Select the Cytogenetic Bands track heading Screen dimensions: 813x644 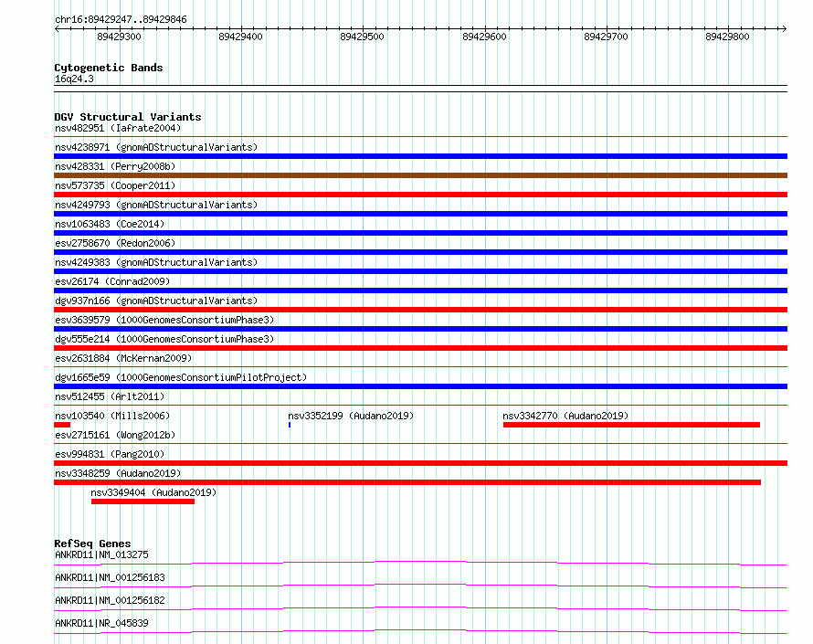[109, 68]
